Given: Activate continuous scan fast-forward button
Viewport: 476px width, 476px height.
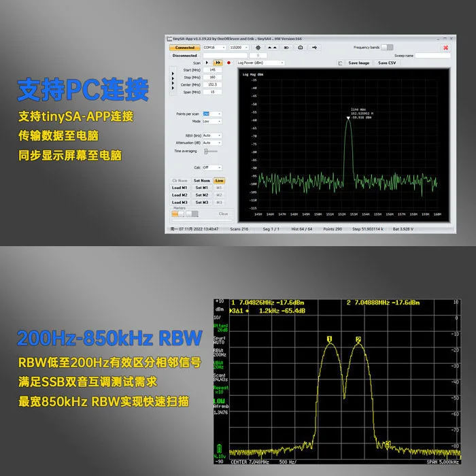Looking at the screenshot, I should click(x=218, y=63).
